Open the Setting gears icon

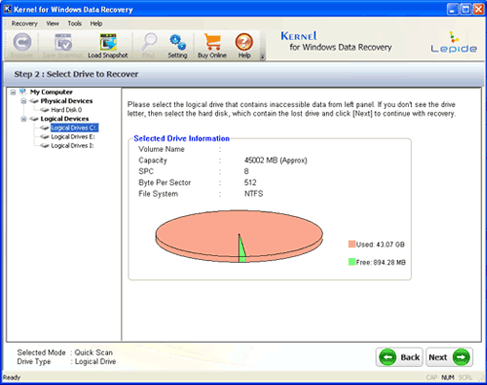coord(177,42)
